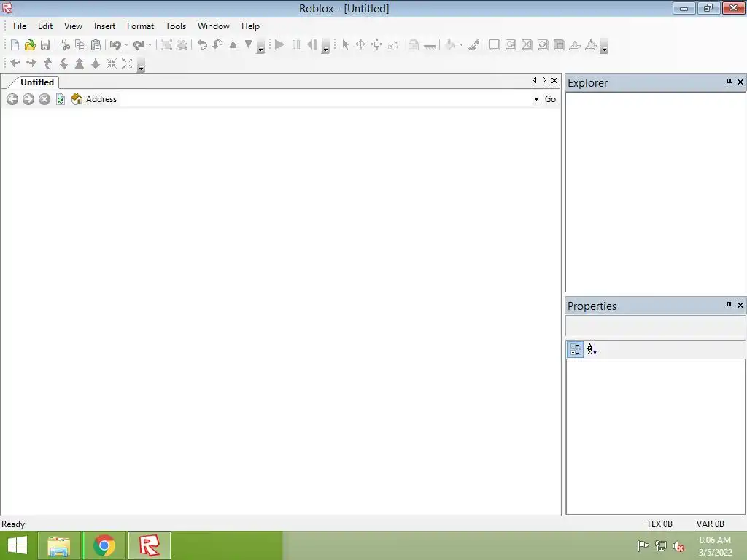Rotate selection with curved arrow icon

click(202, 44)
